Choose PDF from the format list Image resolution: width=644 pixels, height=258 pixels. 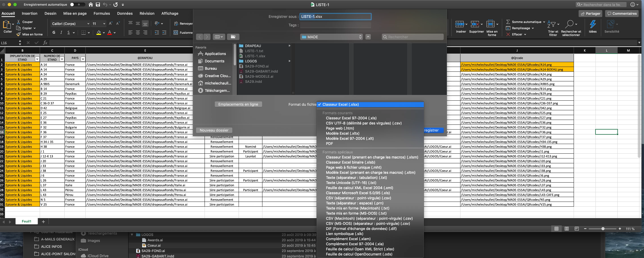(x=329, y=143)
